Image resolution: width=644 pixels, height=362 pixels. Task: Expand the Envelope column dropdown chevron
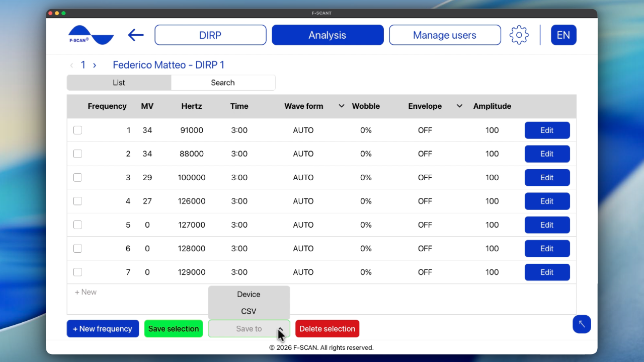[x=459, y=106]
